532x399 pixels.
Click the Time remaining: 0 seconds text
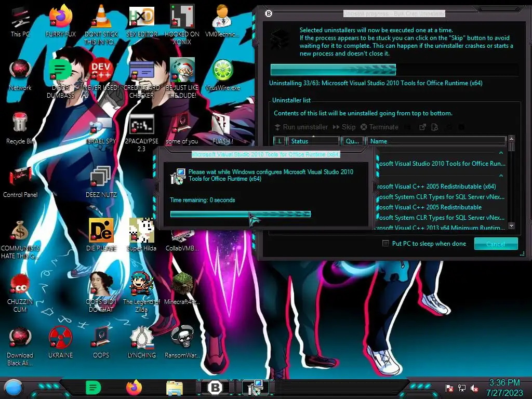203,200
